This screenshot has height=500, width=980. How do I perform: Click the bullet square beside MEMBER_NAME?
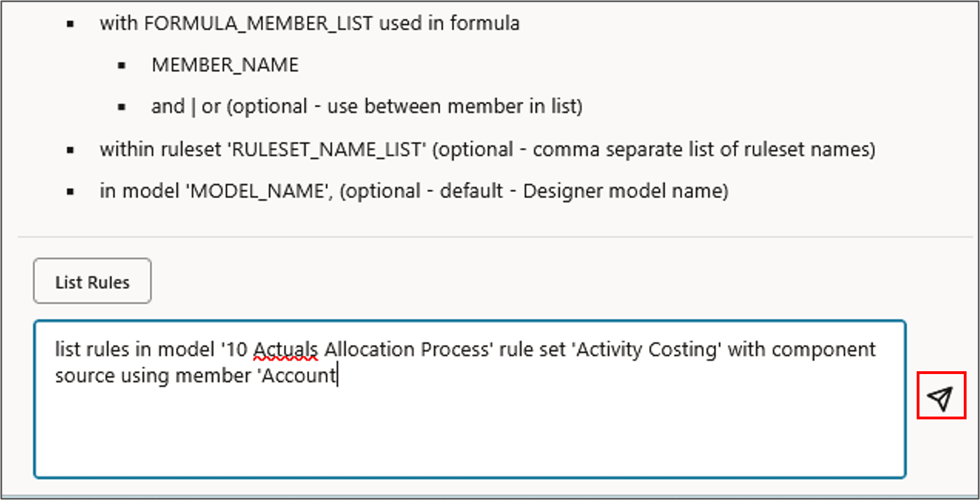121,64
